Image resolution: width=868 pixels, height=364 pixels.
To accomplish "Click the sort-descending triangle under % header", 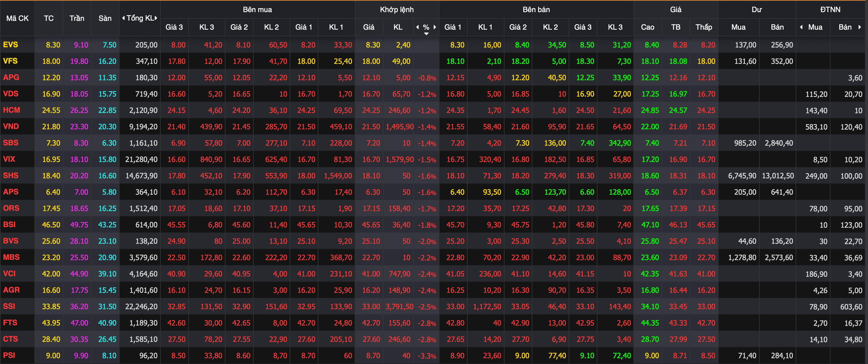I will coord(426,34).
